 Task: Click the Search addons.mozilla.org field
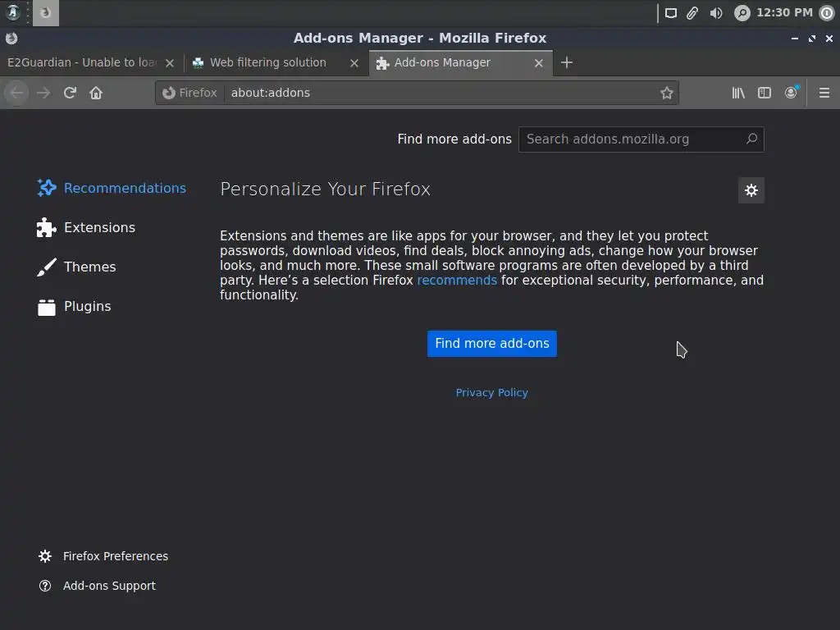pos(632,139)
